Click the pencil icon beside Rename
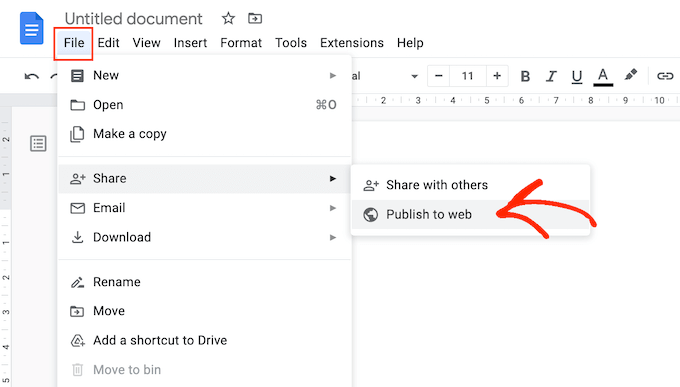The image size is (680, 387). (x=78, y=282)
